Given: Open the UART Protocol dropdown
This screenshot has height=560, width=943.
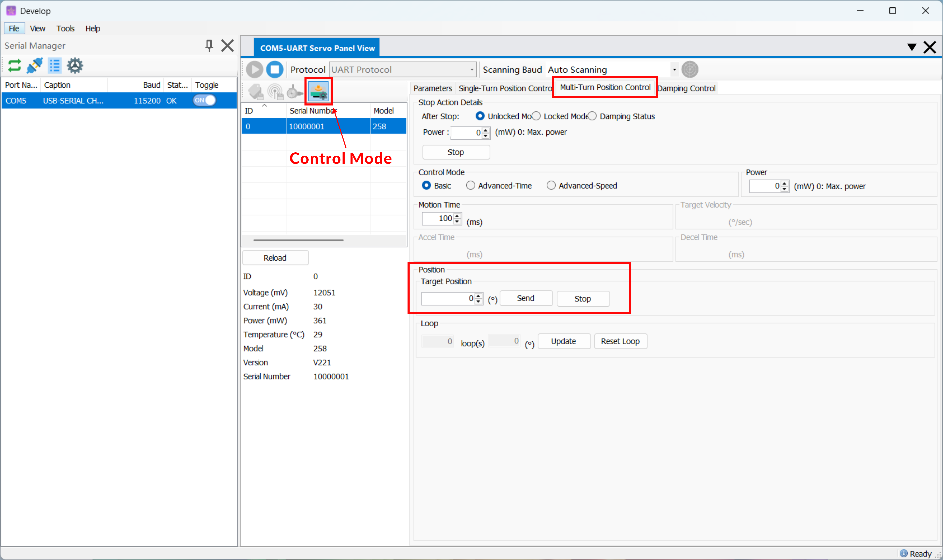Looking at the screenshot, I should [402, 70].
